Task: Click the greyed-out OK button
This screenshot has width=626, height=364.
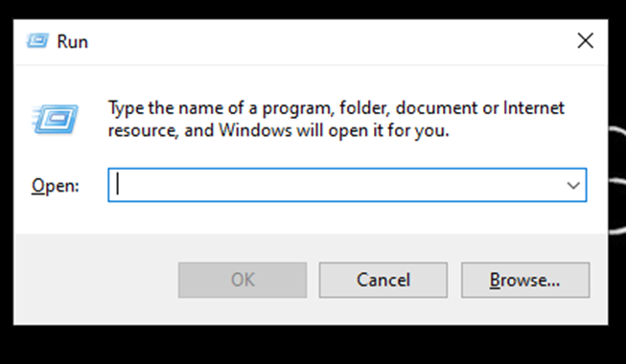Action: (243, 280)
